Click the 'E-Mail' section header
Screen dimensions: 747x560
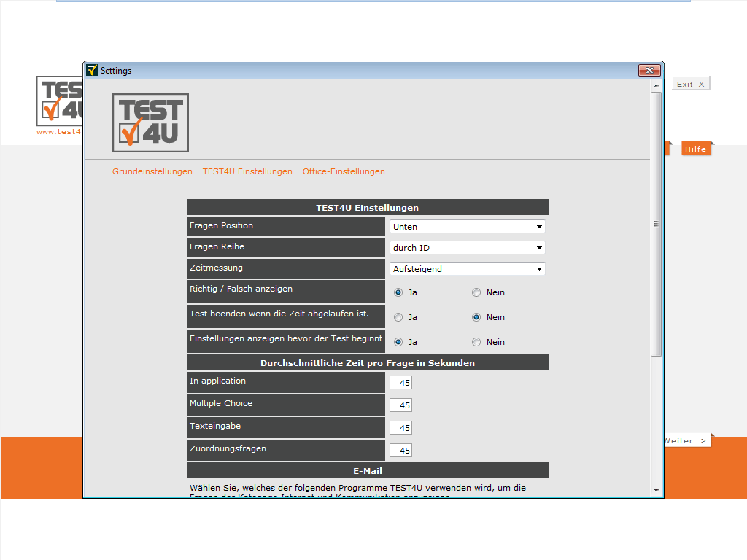click(x=368, y=470)
